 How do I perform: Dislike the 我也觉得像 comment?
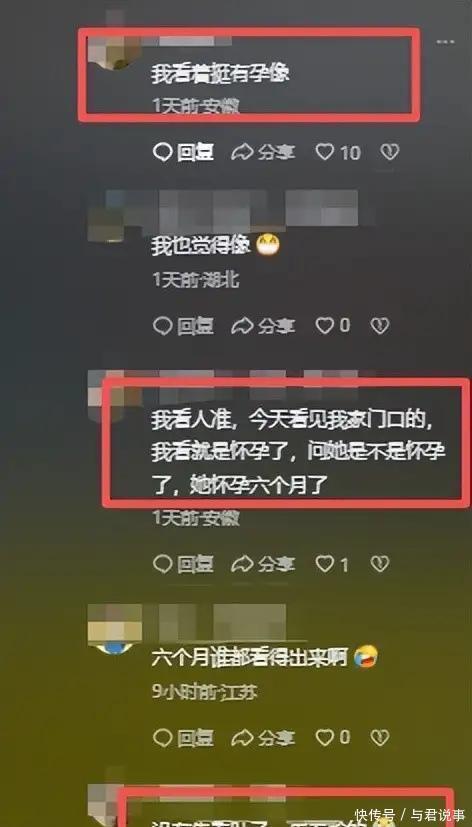[x=380, y=326]
